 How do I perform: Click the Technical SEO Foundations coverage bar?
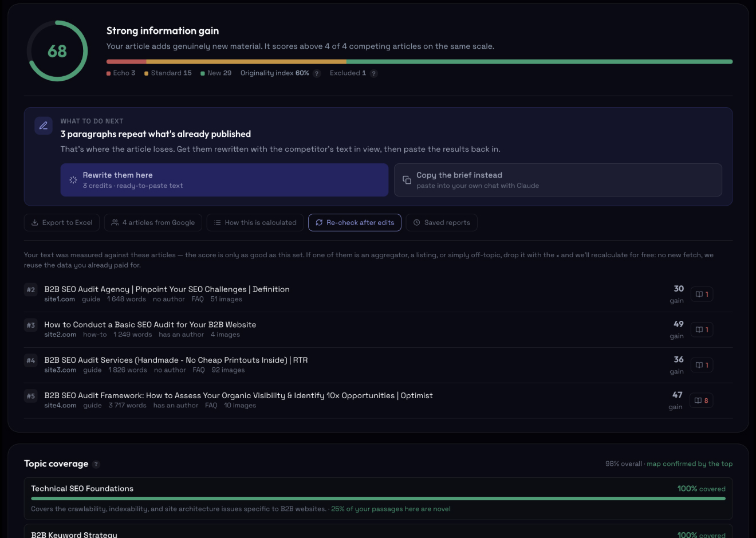[x=378, y=498]
